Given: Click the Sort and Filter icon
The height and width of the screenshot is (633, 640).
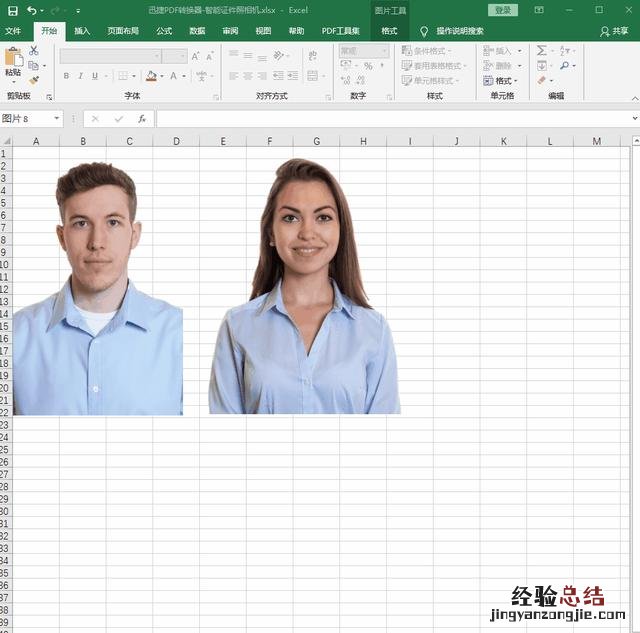Looking at the screenshot, I should 565,51.
